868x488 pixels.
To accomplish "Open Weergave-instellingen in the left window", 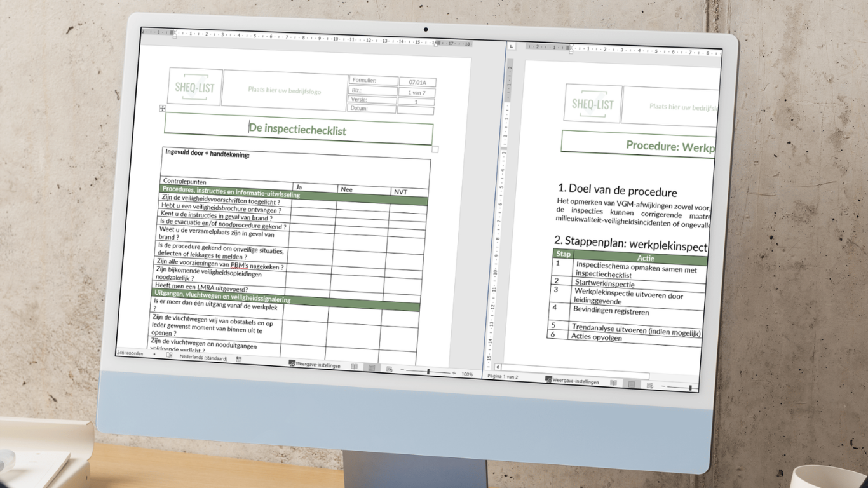I will pyautogui.click(x=315, y=365).
